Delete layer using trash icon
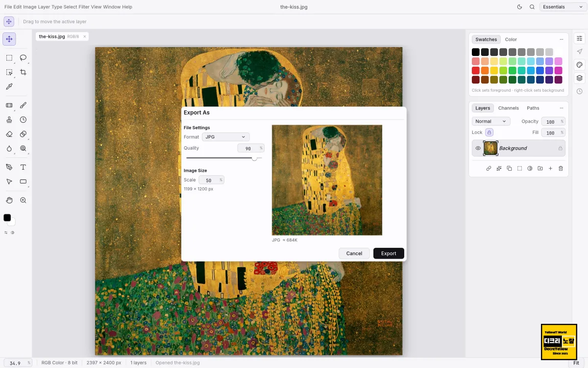The height and width of the screenshot is (368, 588). (x=561, y=168)
